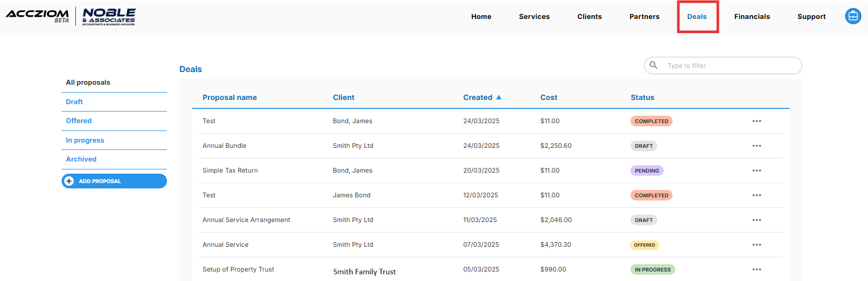Click the plus icon in Add Proposal
Image resolution: width=868 pixels, height=281 pixels.
click(69, 181)
